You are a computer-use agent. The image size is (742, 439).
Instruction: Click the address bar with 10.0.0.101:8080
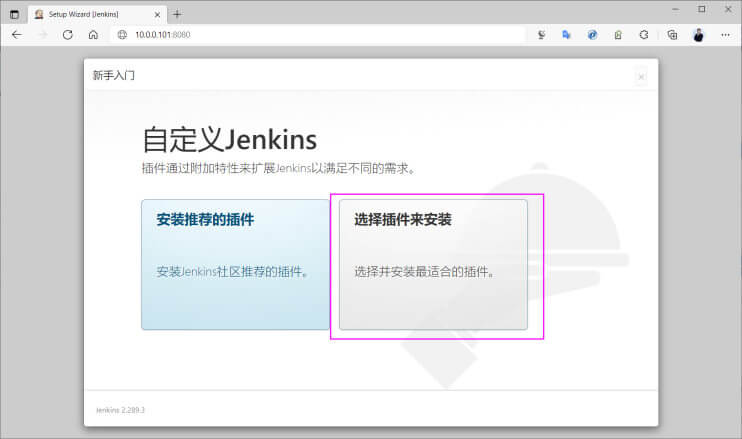coord(318,35)
